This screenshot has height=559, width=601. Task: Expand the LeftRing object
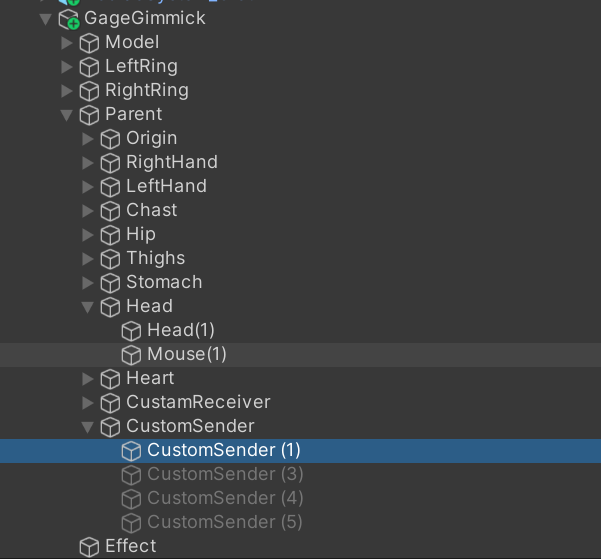click(67, 67)
